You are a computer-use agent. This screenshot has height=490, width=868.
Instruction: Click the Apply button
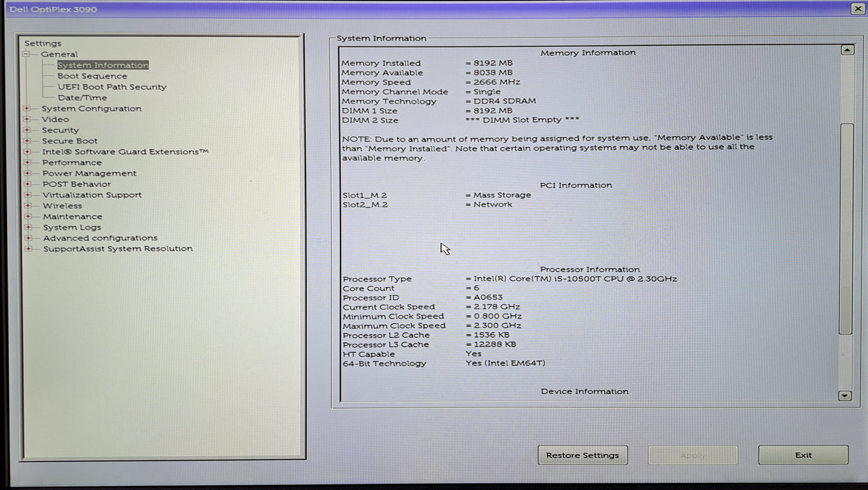tap(692, 455)
